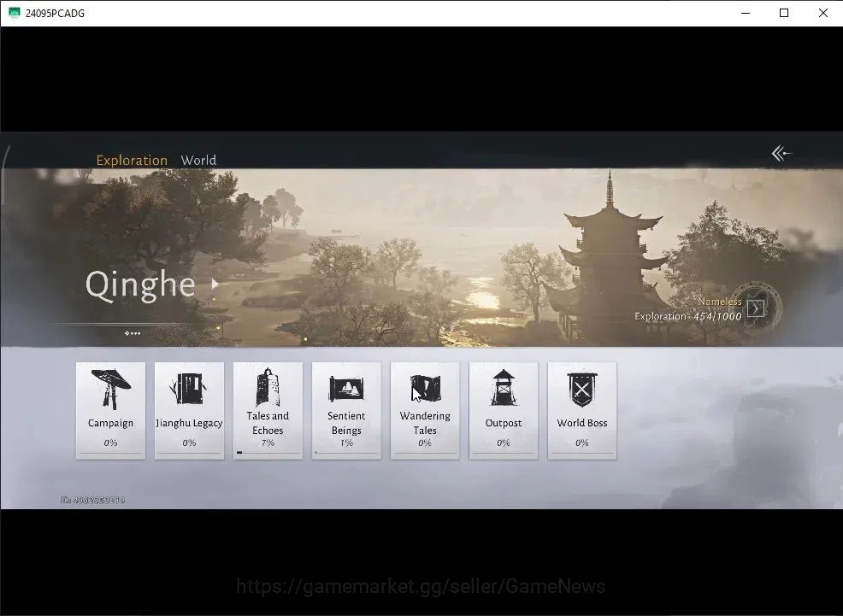The width and height of the screenshot is (843, 616).
Task: Switch to the World tab
Action: (x=198, y=160)
